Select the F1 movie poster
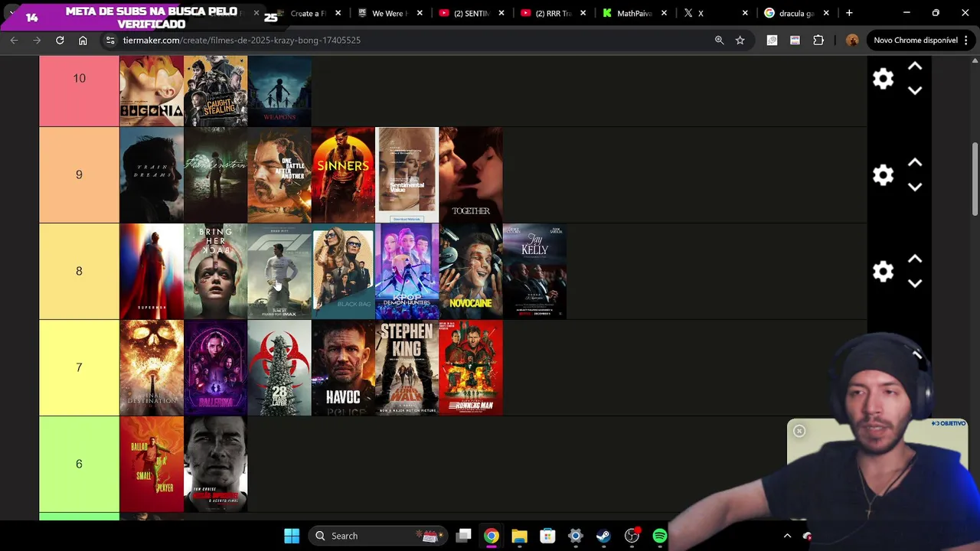This screenshot has height=551, width=980. tap(279, 271)
